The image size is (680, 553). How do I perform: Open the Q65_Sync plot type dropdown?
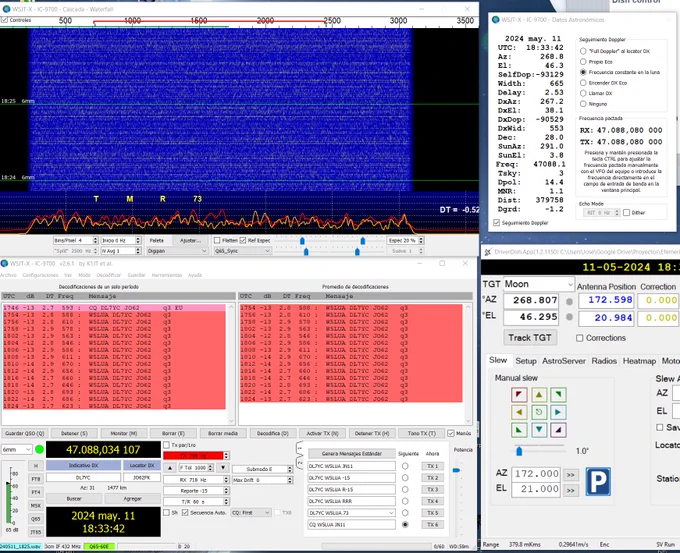click(x=242, y=251)
